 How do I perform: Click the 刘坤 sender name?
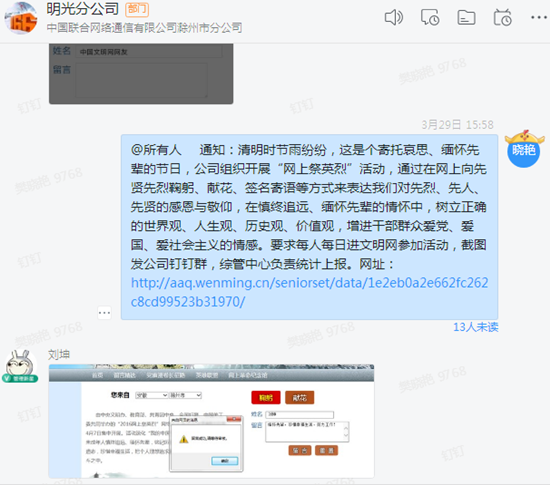tap(59, 355)
